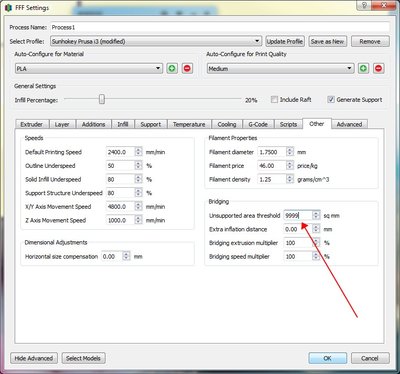Viewport: 400px width, 374px height.
Task: Click stepper arrows for Filament diameter
Action: (290, 152)
